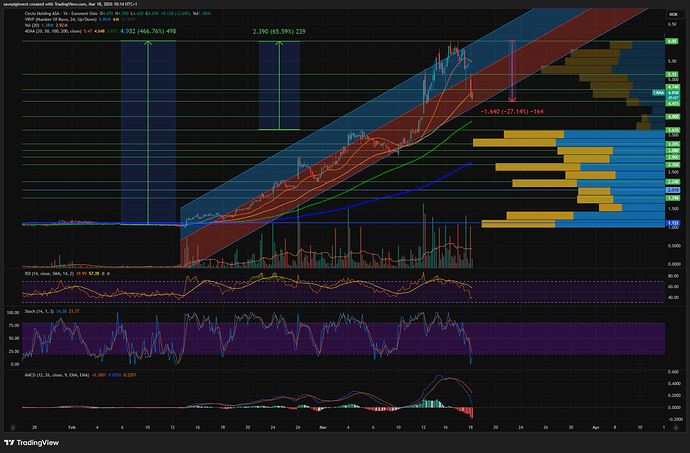Click the 3.635 green price level label

[x=673, y=130]
